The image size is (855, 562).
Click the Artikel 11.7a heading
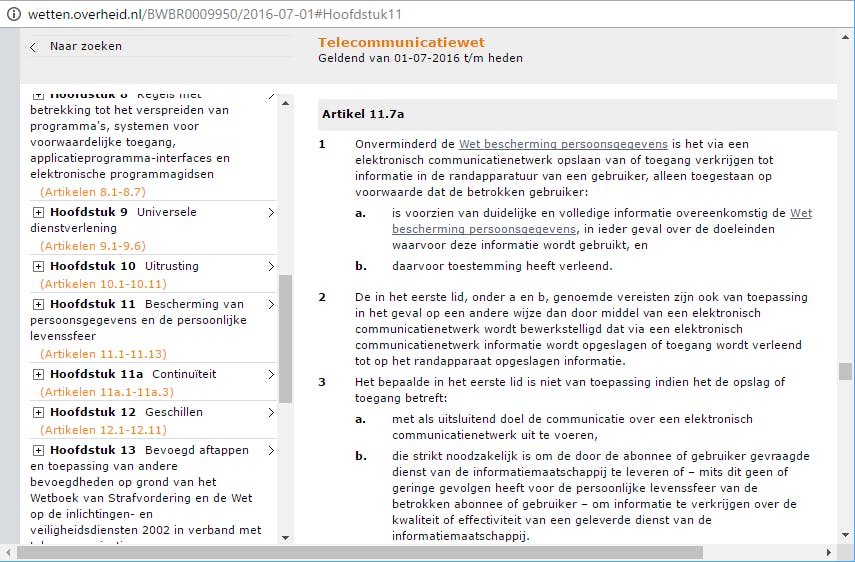click(x=363, y=114)
